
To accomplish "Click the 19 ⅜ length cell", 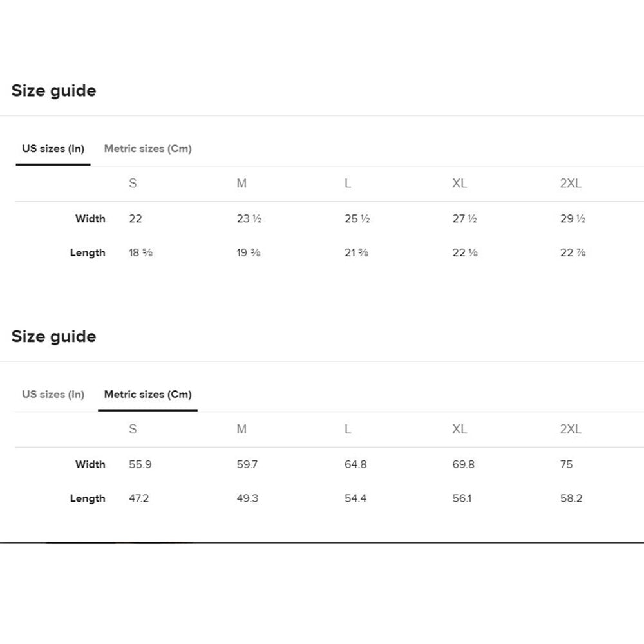I will point(249,253).
